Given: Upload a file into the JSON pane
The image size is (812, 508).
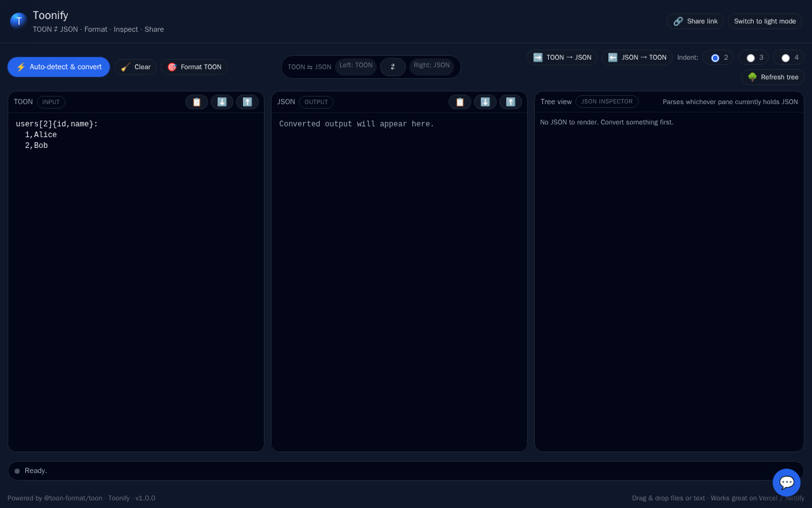Looking at the screenshot, I should [511, 102].
